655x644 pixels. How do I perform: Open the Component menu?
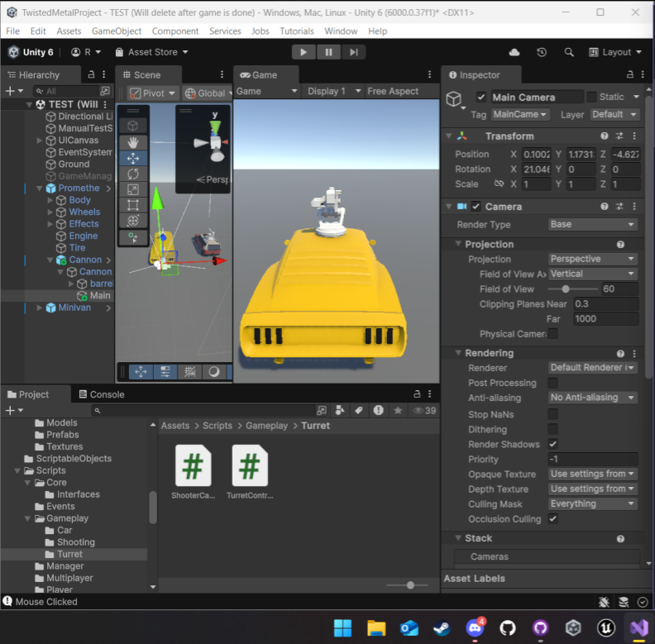tap(175, 31)
